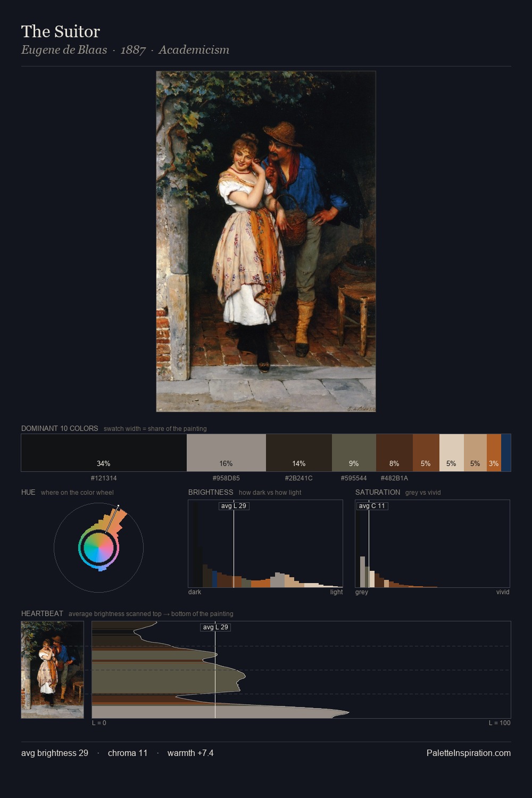This screenshot has height=798, width=532.
Task: Click the "HUE" section heading
Action: click(28, 492)
